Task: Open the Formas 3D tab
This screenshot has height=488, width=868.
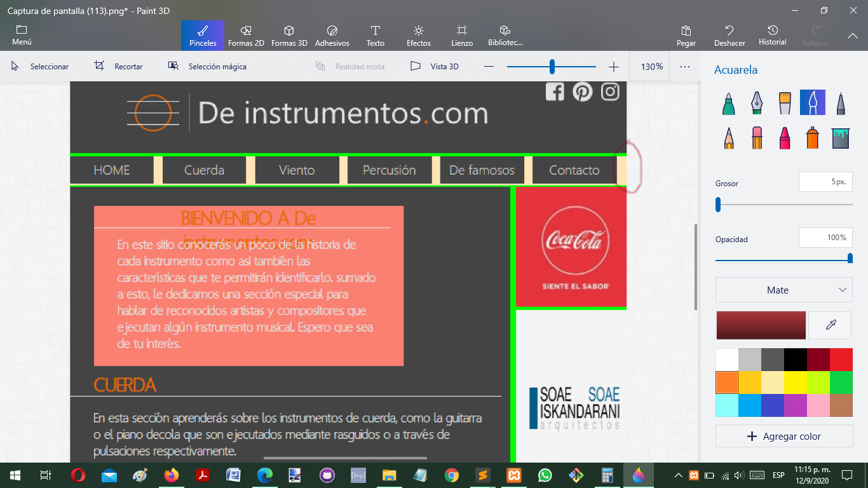Action: coord(289,36)
